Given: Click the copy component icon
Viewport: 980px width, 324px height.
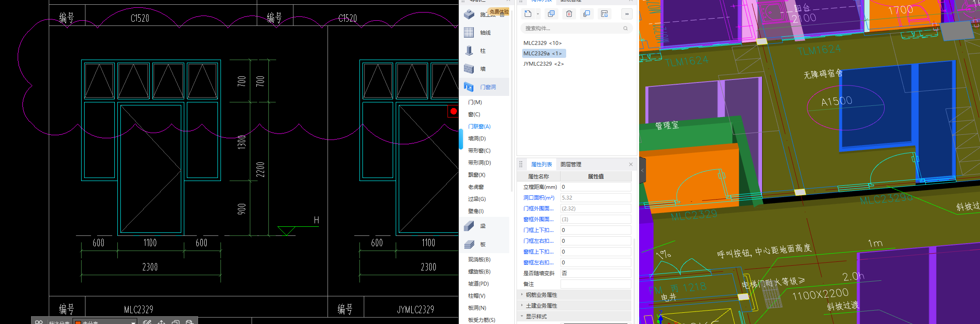Looking at the screenshot, I should point(551,14).
